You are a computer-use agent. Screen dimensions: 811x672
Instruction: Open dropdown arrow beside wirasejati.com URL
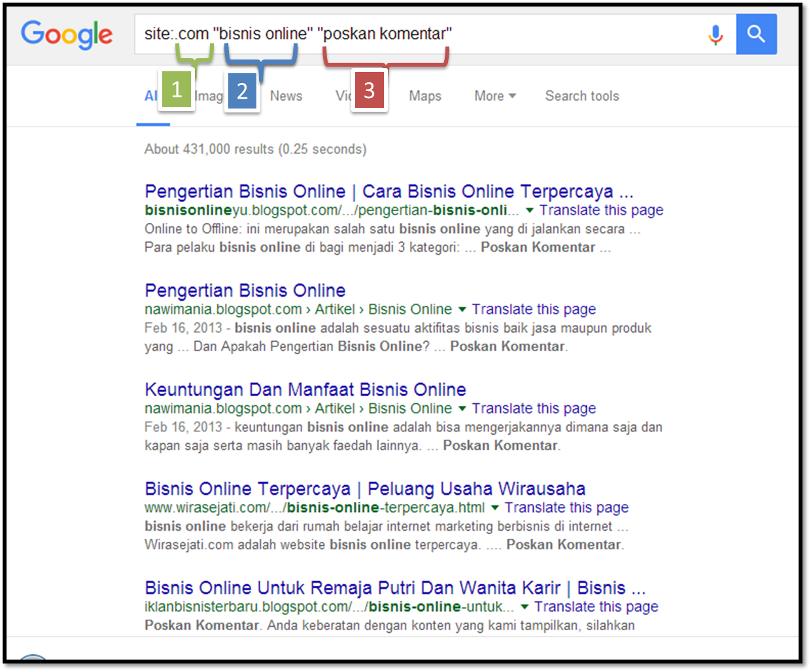pyautogui.click(x=495, y=508)
